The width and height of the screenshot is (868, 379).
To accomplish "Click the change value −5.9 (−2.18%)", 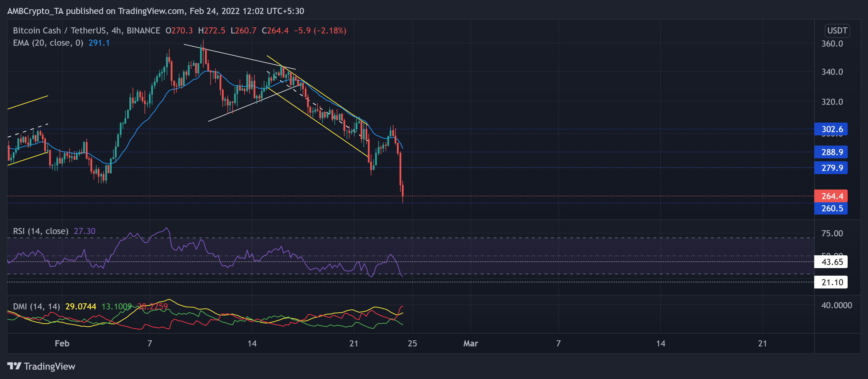I will tap(320, 31).
